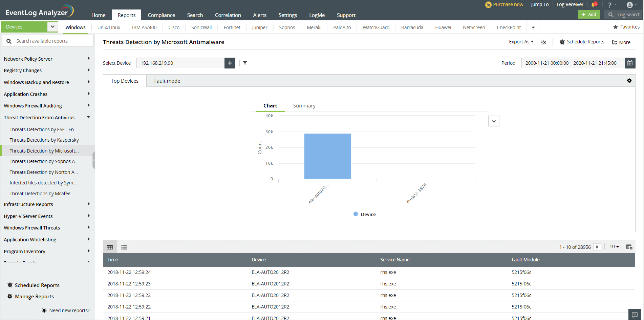Open the Devices dropdown arrow
Image resolution: width=644 pixels, height=320 pixels.
coord(52,27)
